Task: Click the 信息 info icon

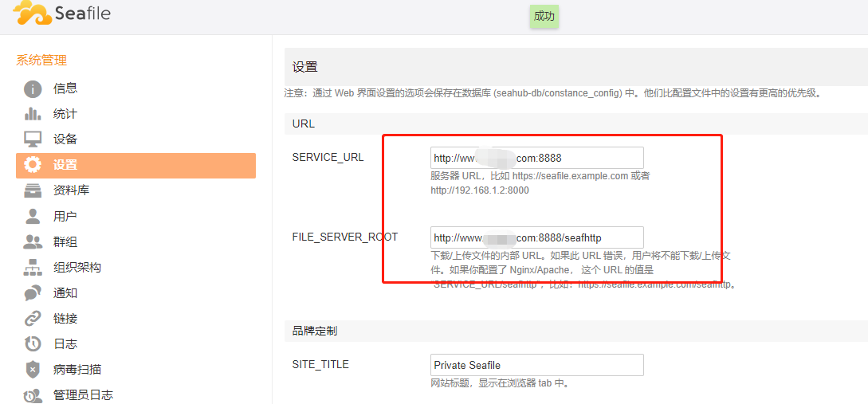Action: pos(33,88)
